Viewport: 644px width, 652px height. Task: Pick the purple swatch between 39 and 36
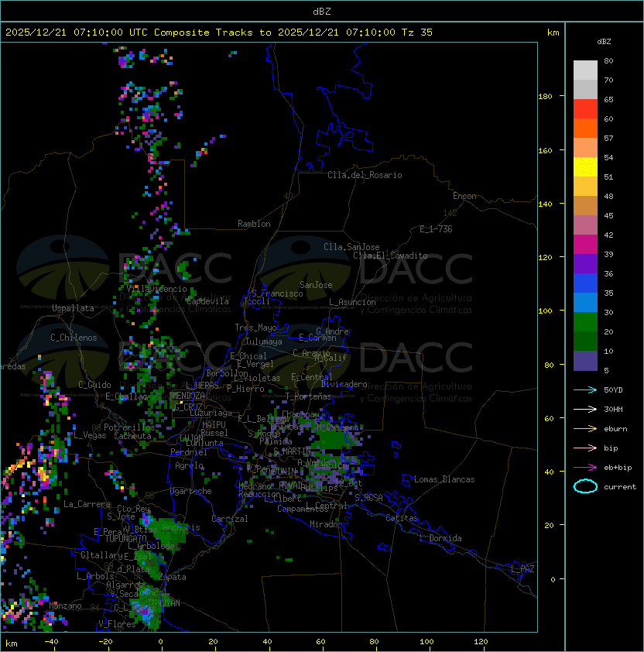click(x=585, y=263)
